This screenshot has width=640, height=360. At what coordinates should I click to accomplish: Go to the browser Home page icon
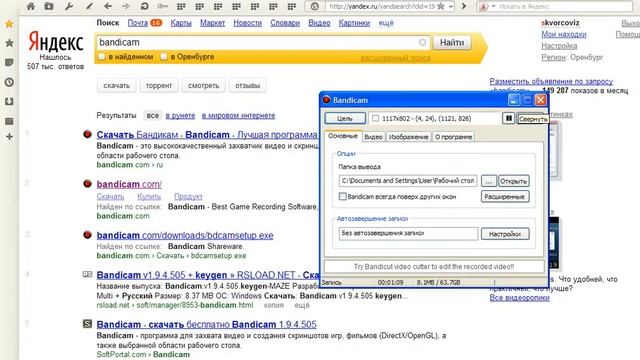31,6
